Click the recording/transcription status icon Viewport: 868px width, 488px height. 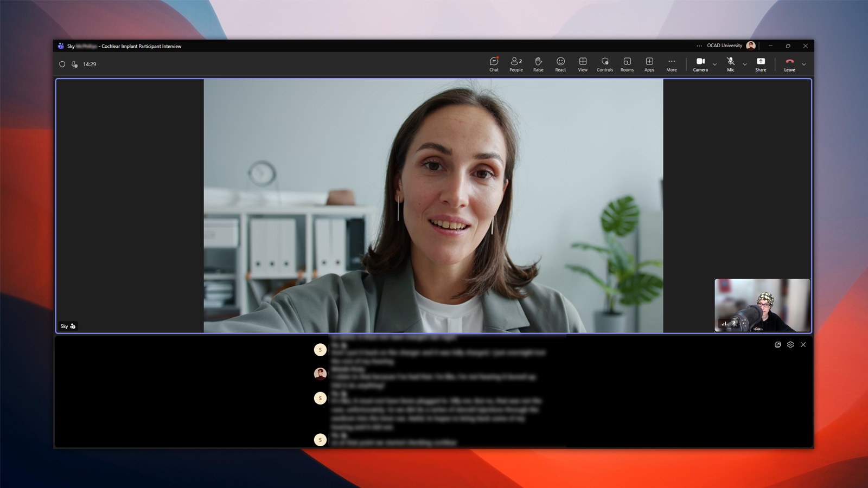tap(75, 64)
